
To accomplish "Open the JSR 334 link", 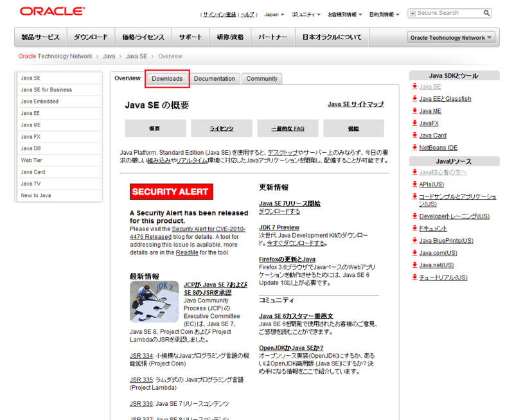I will (x=141, y=356).
